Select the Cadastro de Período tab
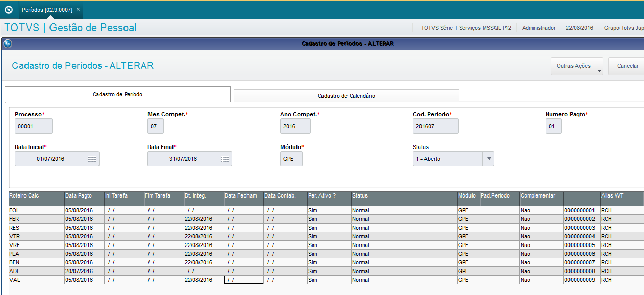The width and height of the screenshot is (644, 295). click(117, 94)
